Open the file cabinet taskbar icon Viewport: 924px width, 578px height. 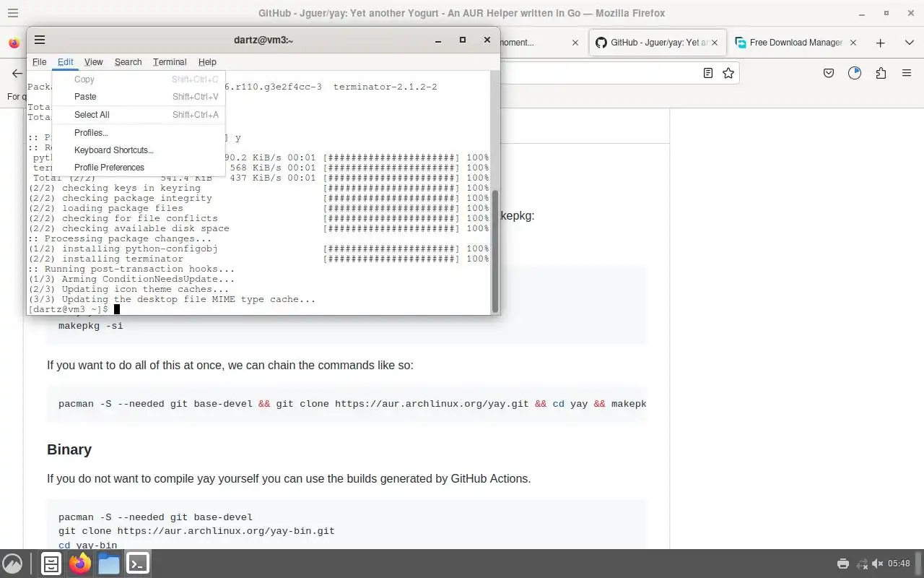[51, 564]
